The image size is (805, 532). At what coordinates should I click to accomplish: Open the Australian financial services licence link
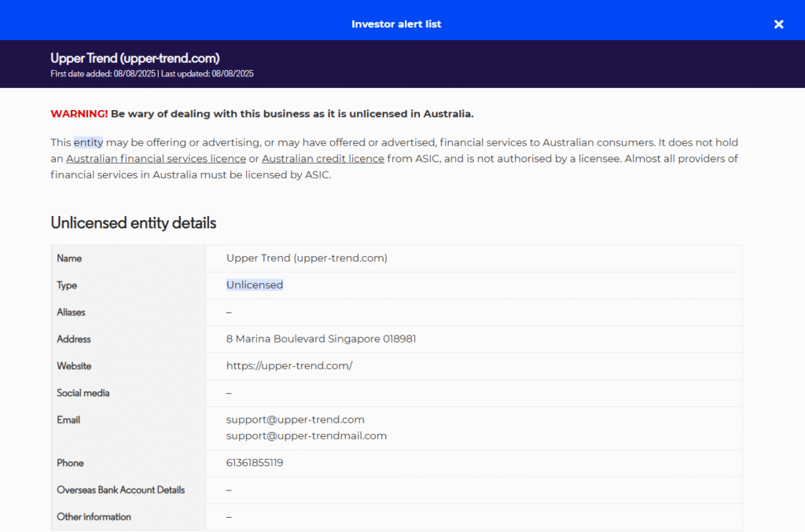tap(156, 159)
